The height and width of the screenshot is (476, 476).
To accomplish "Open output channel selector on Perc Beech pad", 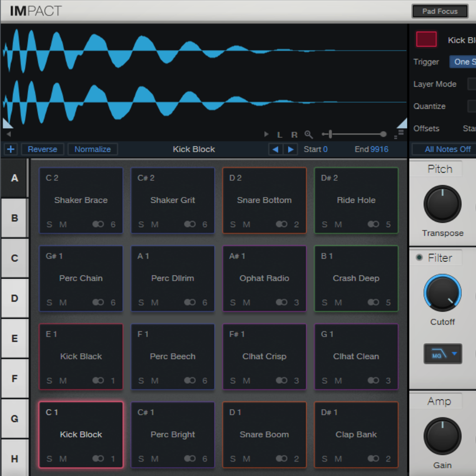I will point(205,380).
